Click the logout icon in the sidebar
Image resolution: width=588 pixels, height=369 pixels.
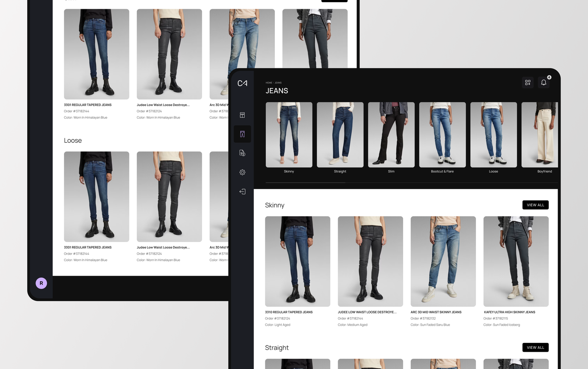[242, 191]
